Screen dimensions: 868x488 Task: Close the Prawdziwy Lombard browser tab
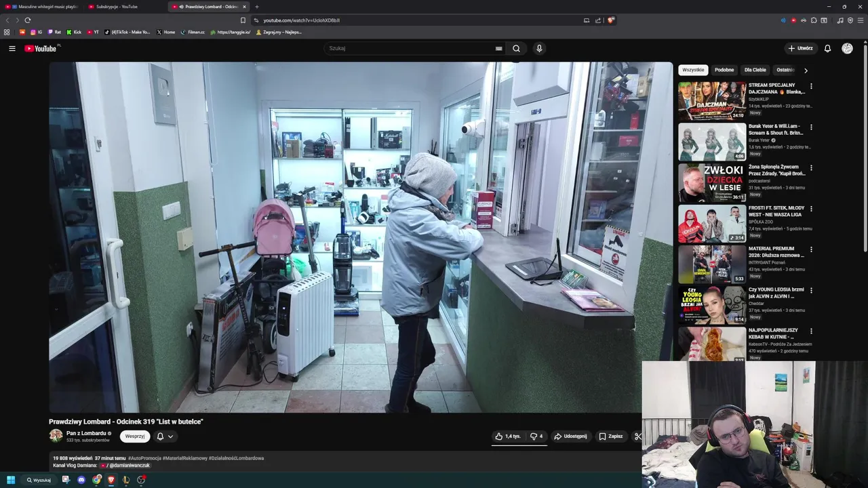point(244,7)
